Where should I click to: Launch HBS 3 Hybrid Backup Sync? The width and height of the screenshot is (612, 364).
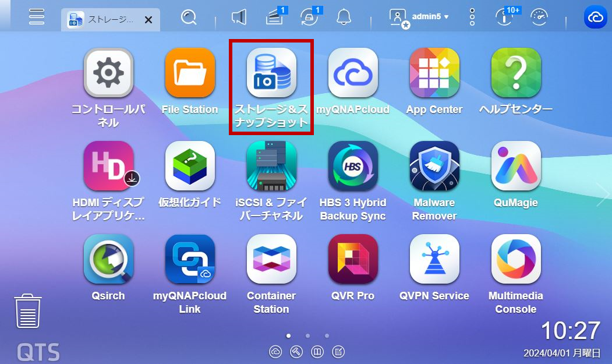coord(353,166)
